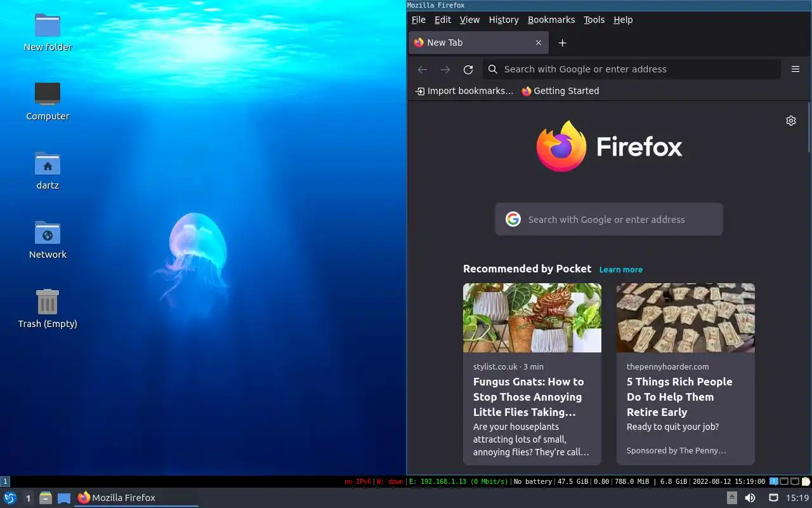The height and width of the screenshot is (508, 812).
Task: Click 'Mozilla Firefox' window title bar
Action: point(609,5)
